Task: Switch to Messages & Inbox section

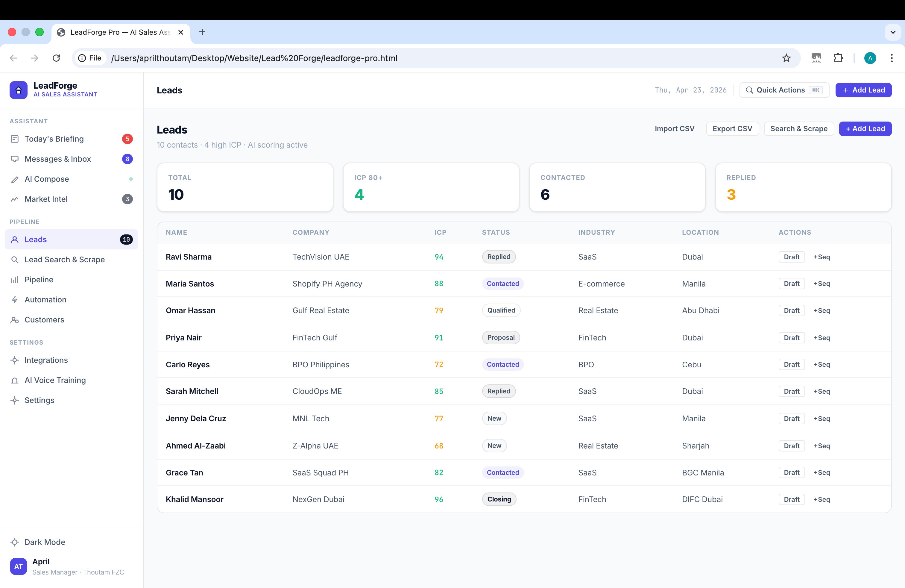Action: [58, 159]
